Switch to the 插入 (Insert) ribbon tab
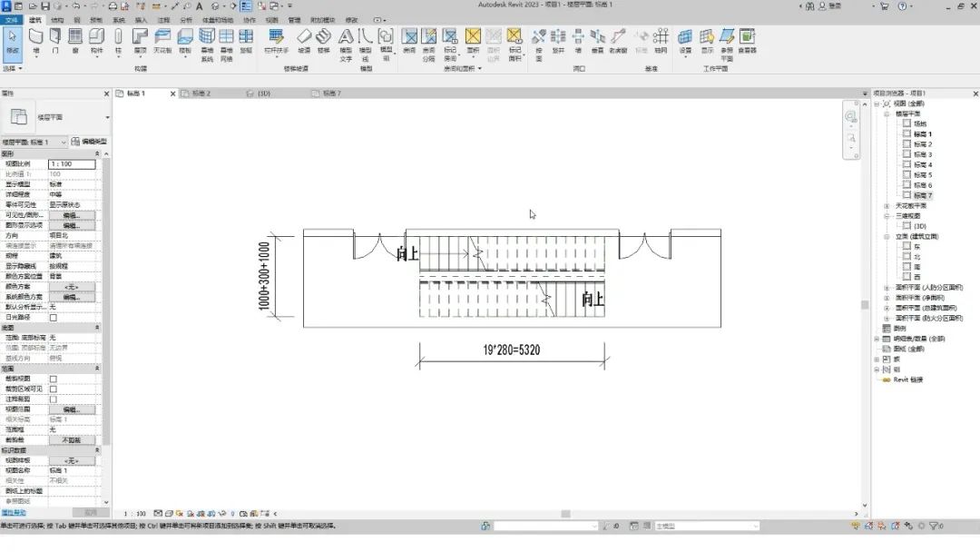980x552 pixels. 142,20
